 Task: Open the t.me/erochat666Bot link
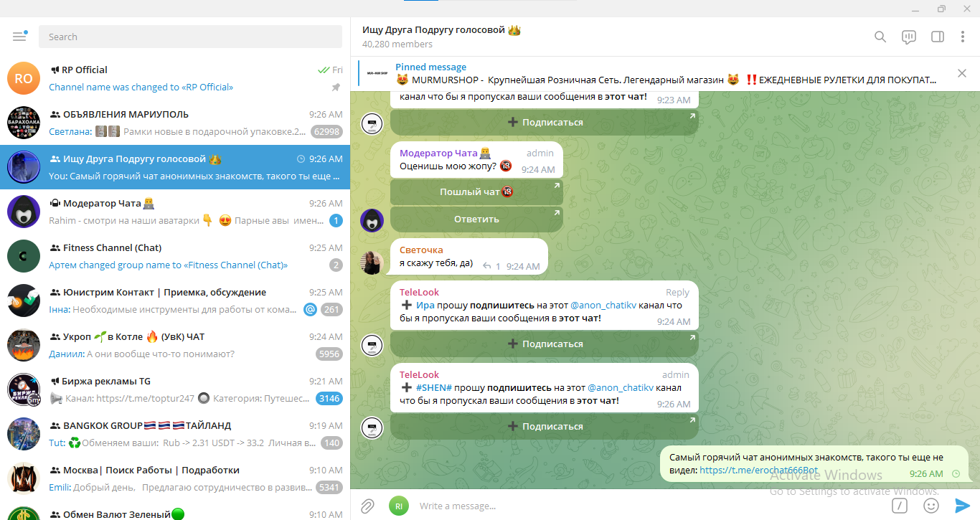tap(758, 471)
